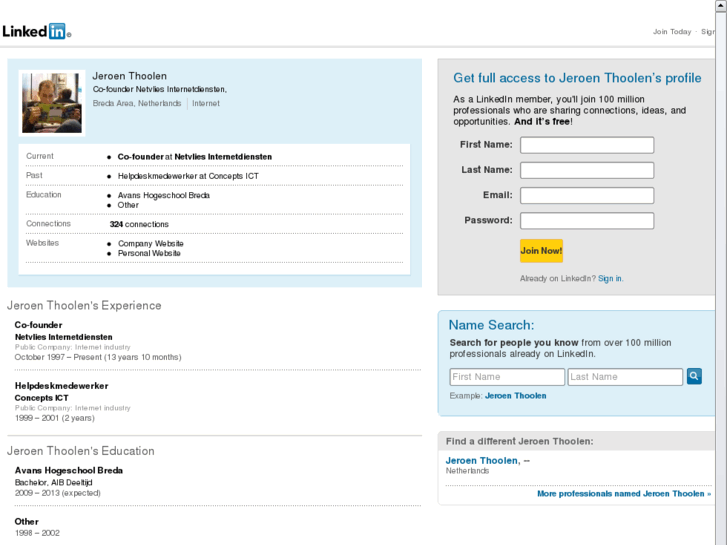Click the Other item in Education summary

[x=128, y=205]
